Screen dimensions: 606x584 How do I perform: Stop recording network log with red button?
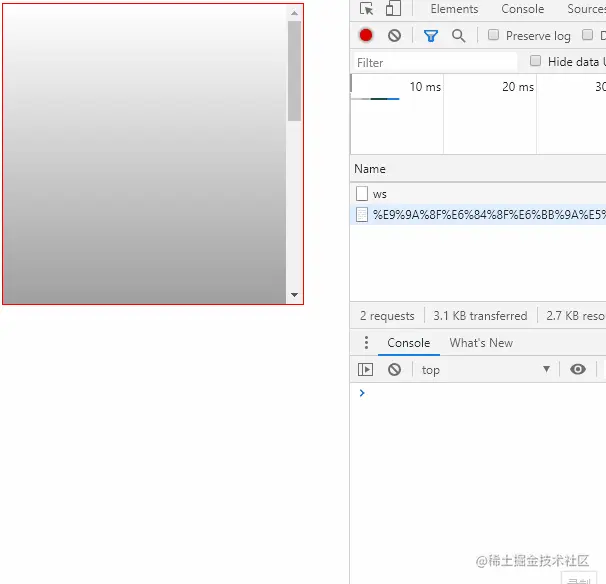point(366,35)
